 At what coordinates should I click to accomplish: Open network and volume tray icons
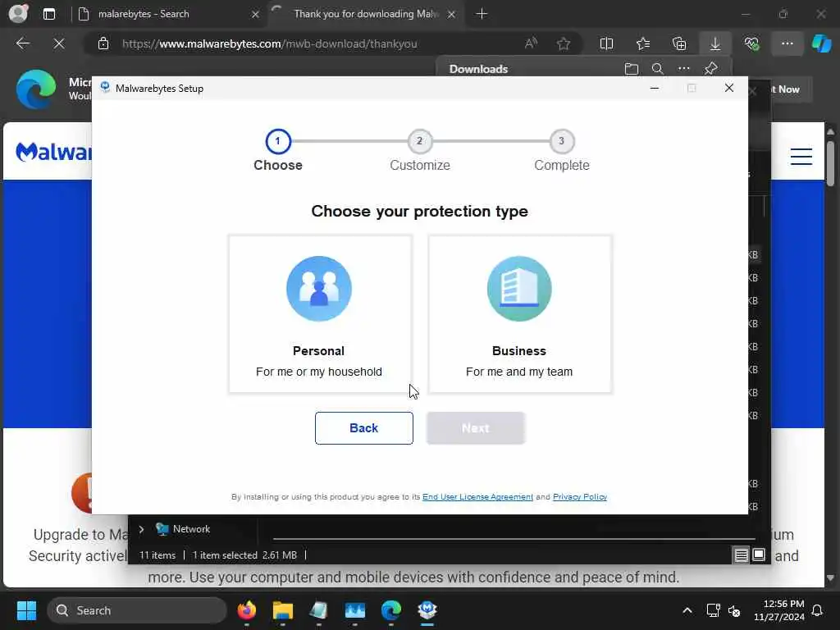tap(724, 610)
